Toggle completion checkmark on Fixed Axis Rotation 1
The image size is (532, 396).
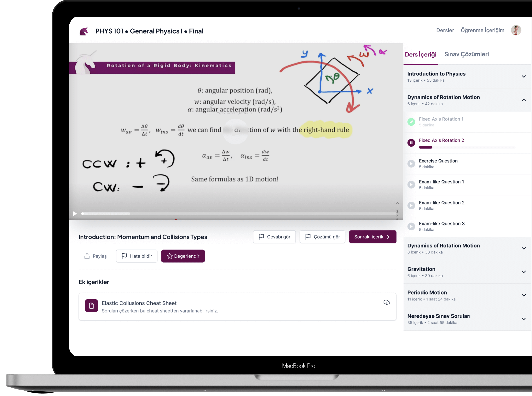click(x=411, y=121)
